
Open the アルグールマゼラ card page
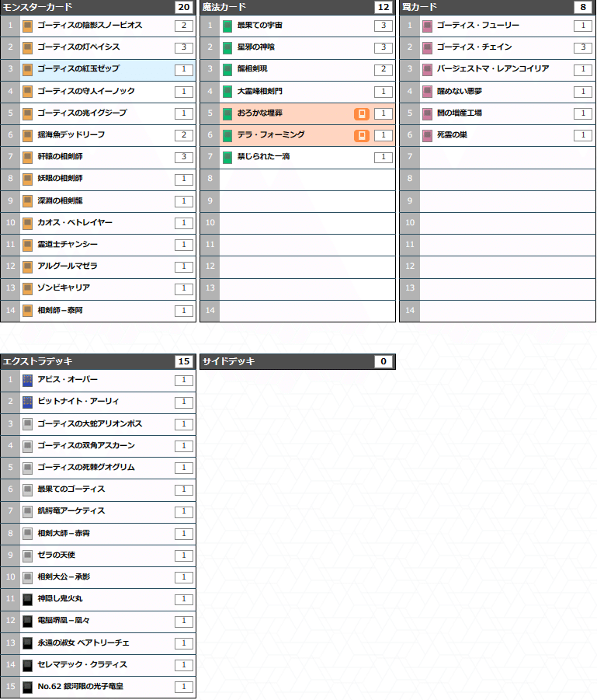point(68,266)
